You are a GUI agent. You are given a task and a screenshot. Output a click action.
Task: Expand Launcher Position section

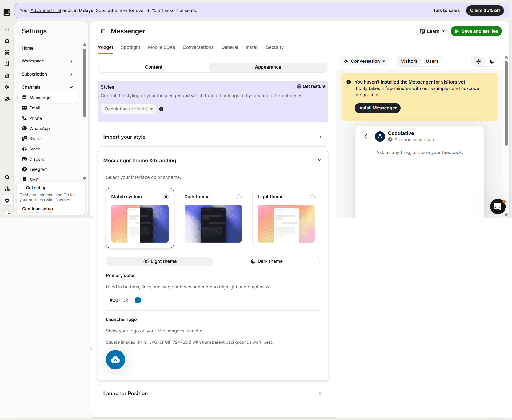(213, 393)
